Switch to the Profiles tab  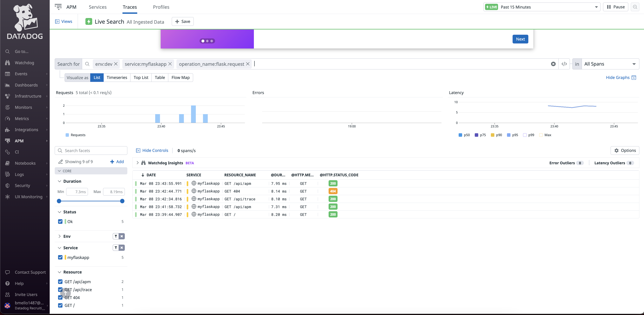161,7
